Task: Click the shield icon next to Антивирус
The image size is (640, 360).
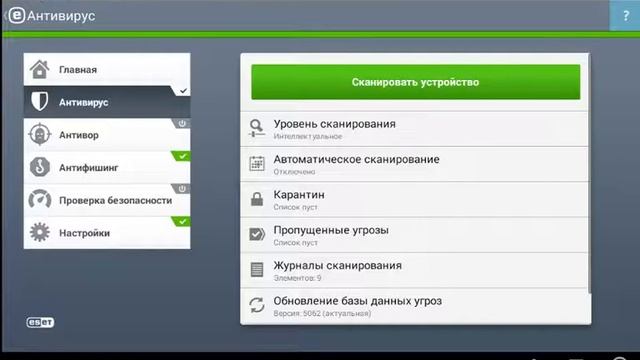Action: (x=40, y=101)
